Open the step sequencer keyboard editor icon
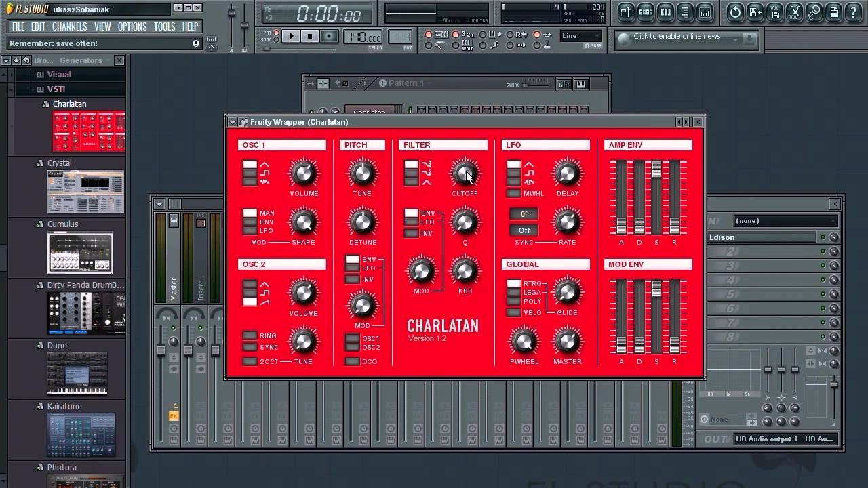This screenshot has width=868, height=488. coord(580,84)
